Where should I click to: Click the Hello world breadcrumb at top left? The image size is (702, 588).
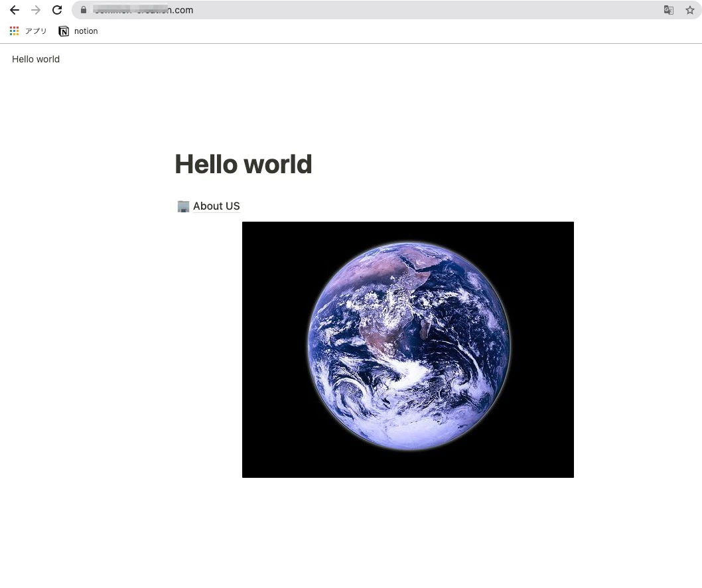click(36, 59)
